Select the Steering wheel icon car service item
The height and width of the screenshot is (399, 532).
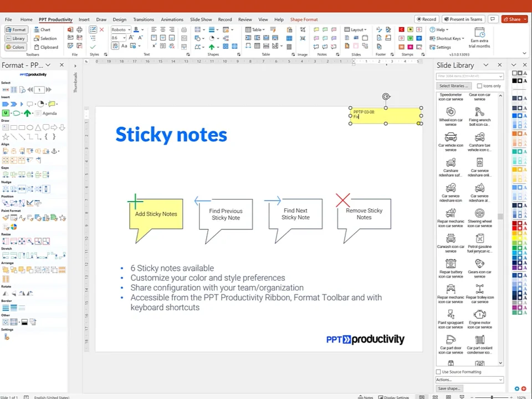(479, 218)
